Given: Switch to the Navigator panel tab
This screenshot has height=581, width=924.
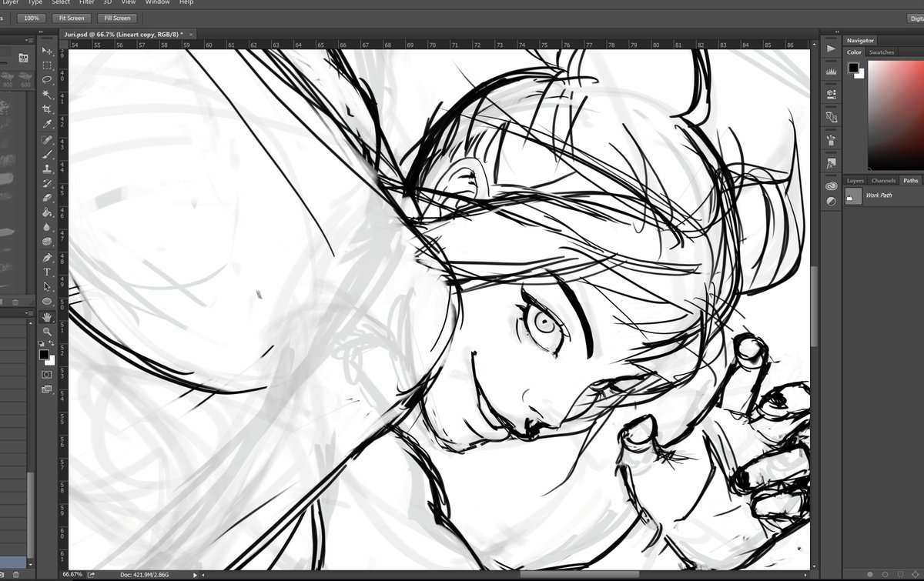Looking at the screenshot, I should click(860, 40).
